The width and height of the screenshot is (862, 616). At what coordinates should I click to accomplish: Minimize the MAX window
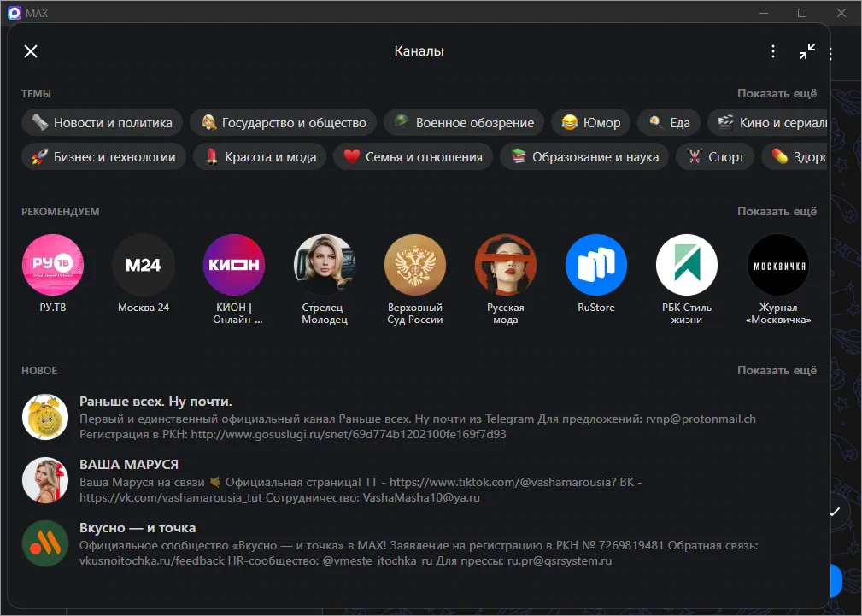pos(764,13)
